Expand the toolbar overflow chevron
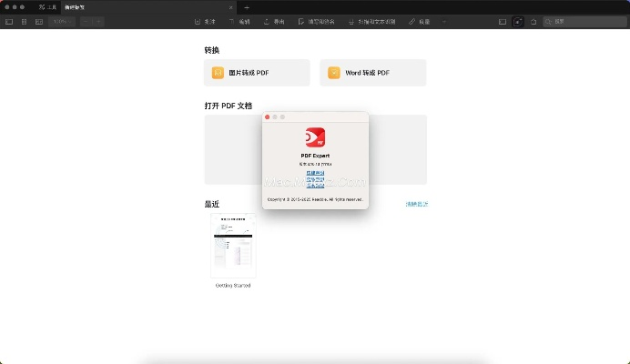 [x=444, y=21]
